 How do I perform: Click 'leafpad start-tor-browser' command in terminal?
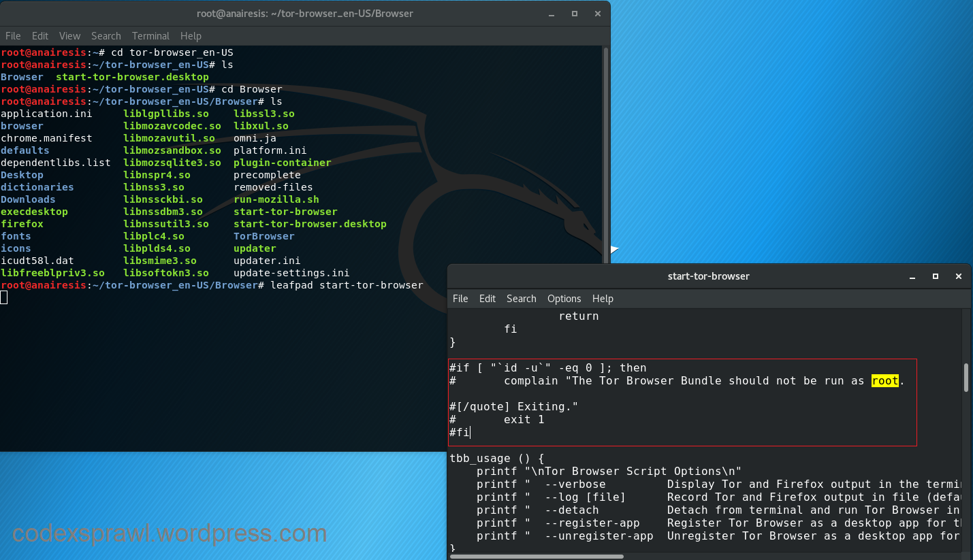tap(347, 285)
